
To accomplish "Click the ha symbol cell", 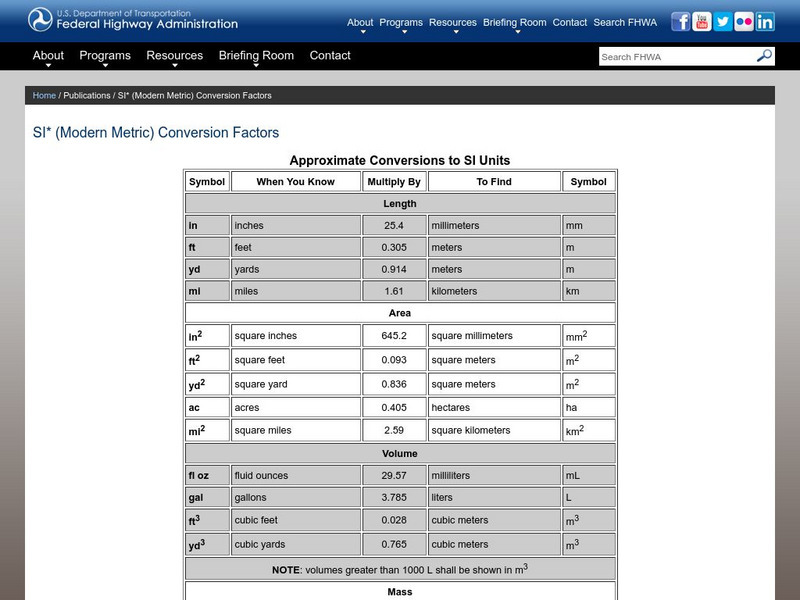I will [x=589, y=408].
